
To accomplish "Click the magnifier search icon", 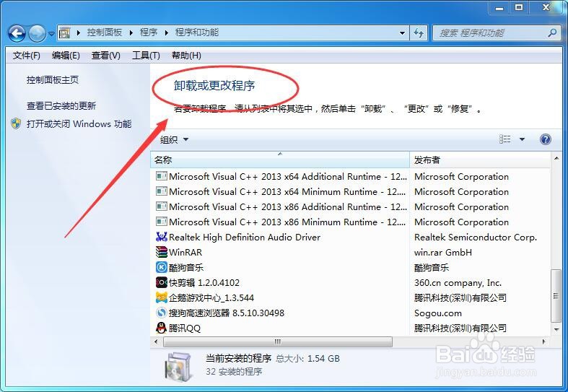I will [552, 33].
